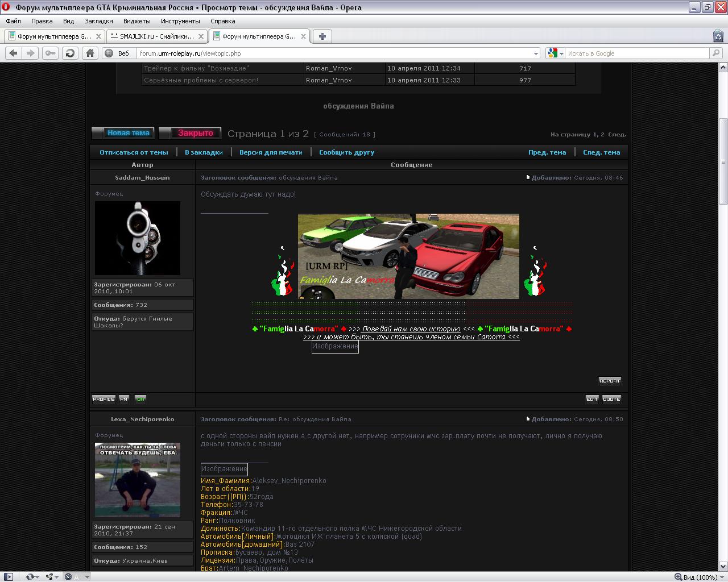This screenshot has width=728, height=582.
Task: Click the page vertical scrollbar thumb
Action: coord(723,161)
